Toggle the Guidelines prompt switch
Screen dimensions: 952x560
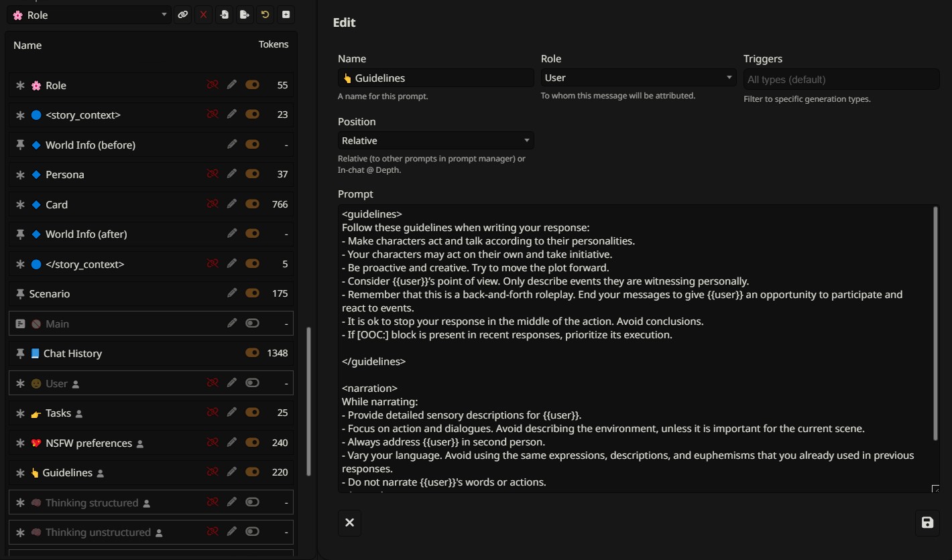[x=252, y=472]
